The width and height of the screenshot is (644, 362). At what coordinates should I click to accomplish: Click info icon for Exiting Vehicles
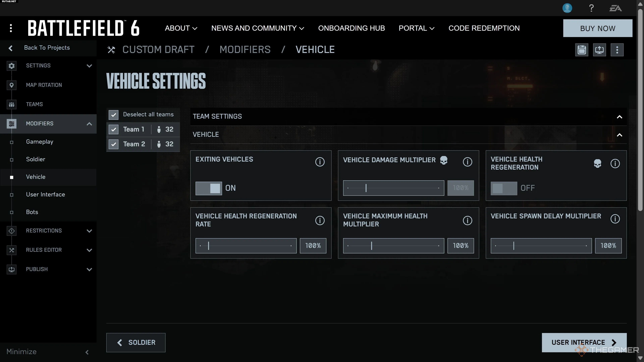pos(320,162)
